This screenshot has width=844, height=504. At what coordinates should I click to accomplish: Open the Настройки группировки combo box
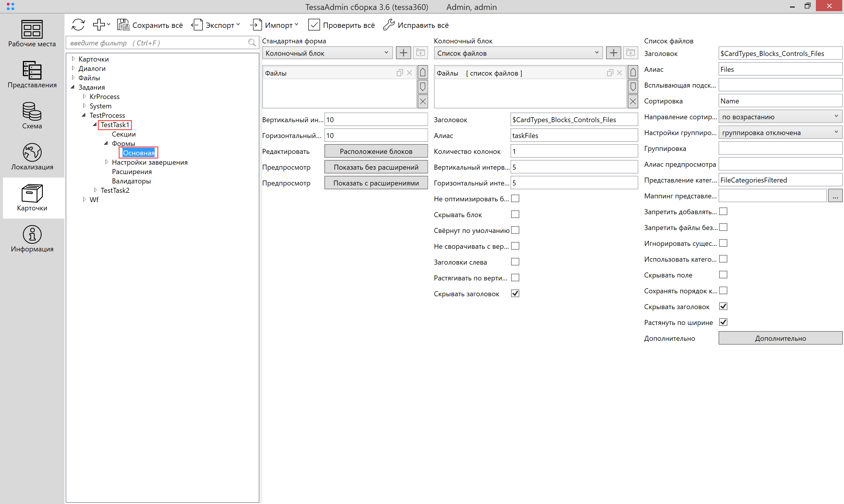pos(780,133)
